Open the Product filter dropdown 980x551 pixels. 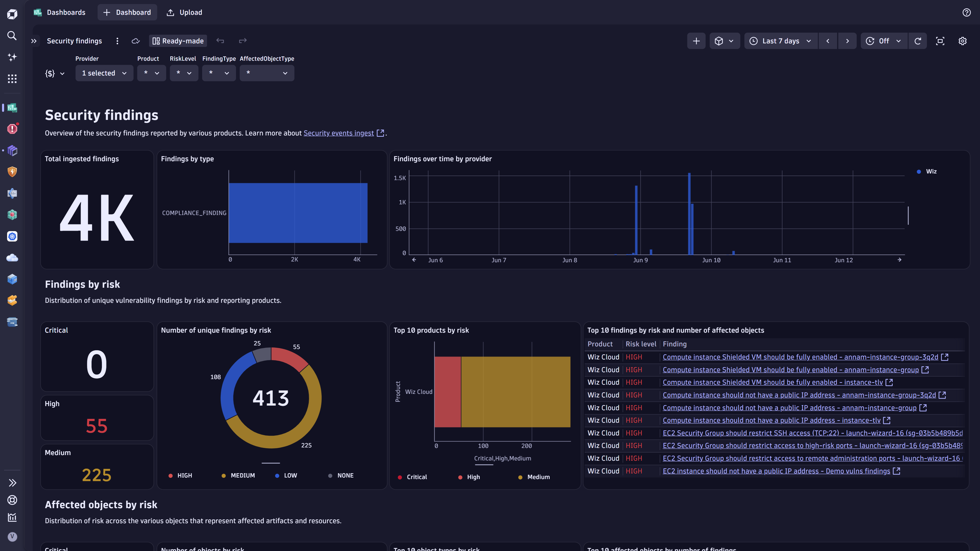tap(151, 73)
